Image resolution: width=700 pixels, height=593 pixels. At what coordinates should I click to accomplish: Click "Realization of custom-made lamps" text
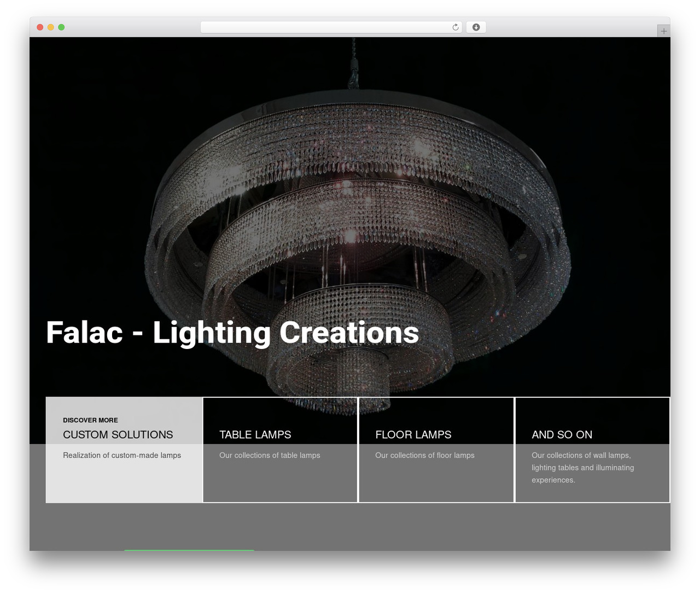click(x=122, y=455)
